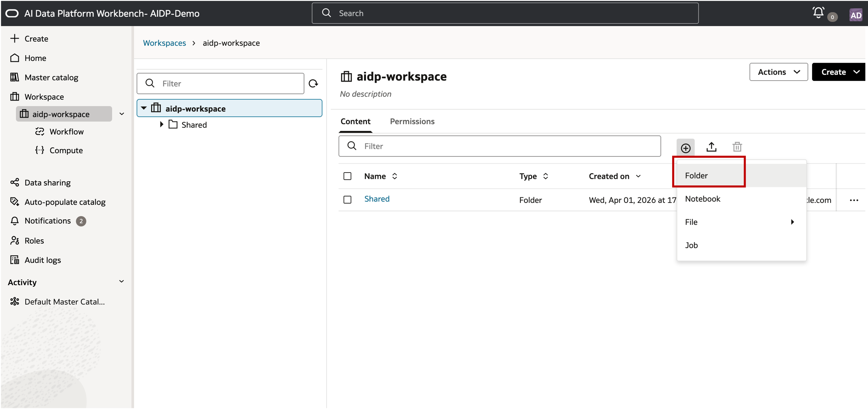Collapse the Activity section
The image size is (868, 409).
122,281
